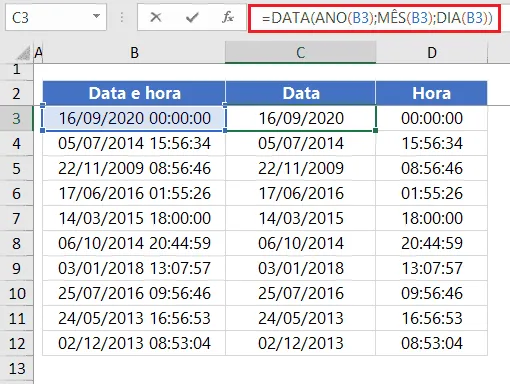Select column C header

301,53
